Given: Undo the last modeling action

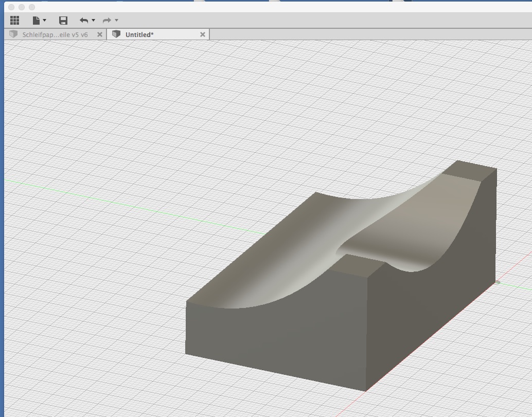Looking at the screenshot, I should (85, 20).
